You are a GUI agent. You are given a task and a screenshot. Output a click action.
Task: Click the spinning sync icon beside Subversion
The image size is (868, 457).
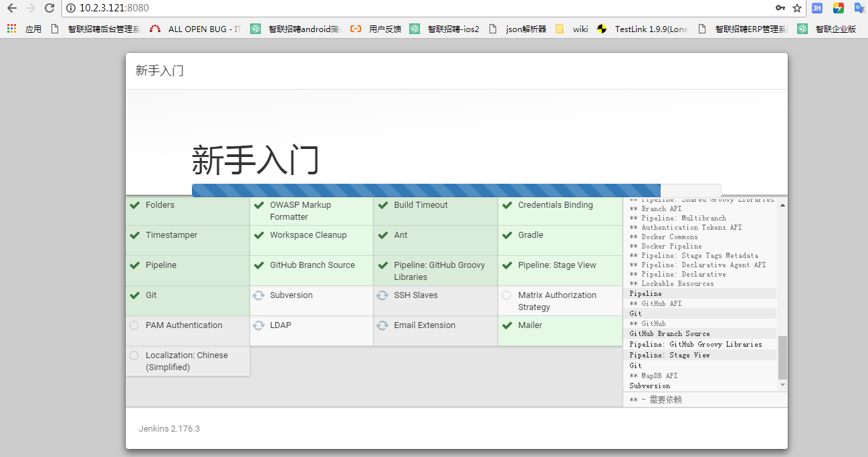pyautogui.click(x=259, y=295)
